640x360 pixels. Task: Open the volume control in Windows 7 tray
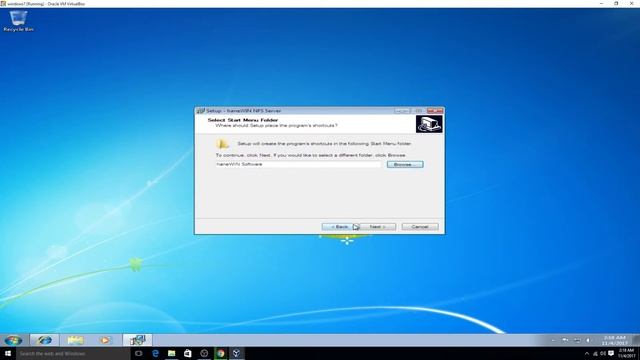point(588,340)
